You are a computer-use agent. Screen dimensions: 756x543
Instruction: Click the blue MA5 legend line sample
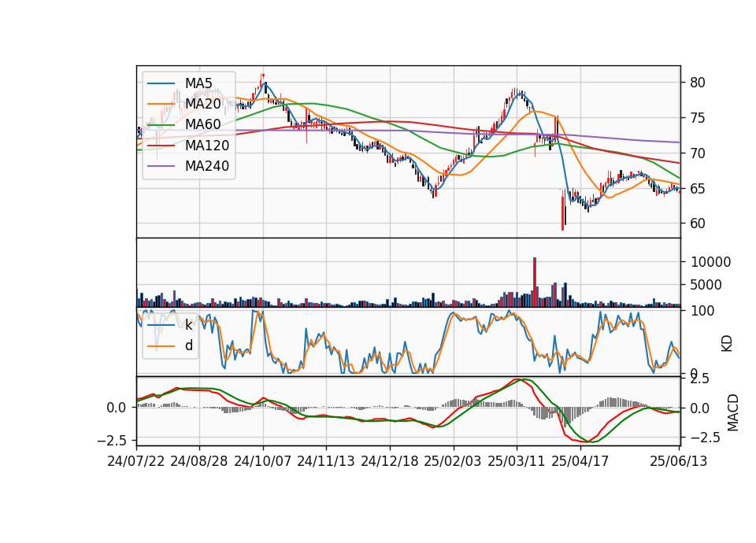[161, 83]
